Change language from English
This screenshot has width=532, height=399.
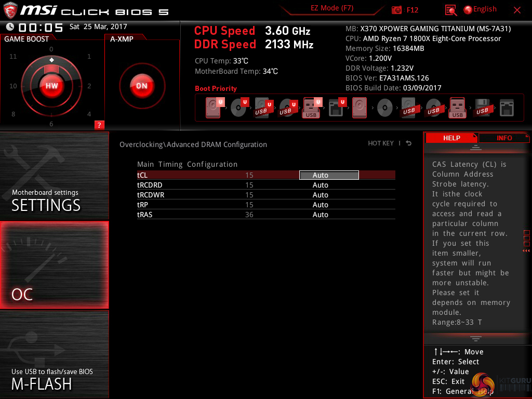(485, 9)
